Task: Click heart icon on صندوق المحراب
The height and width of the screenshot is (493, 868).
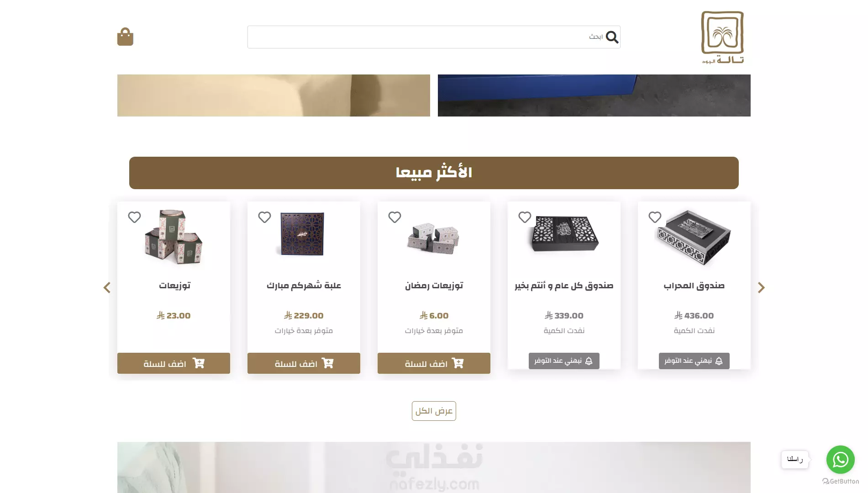Action: pos(655,217)
